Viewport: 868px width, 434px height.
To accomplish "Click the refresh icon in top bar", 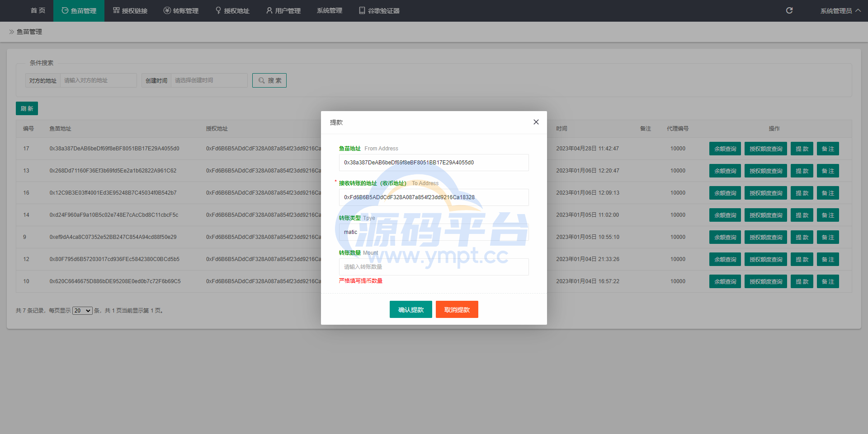I will (789, 10).
